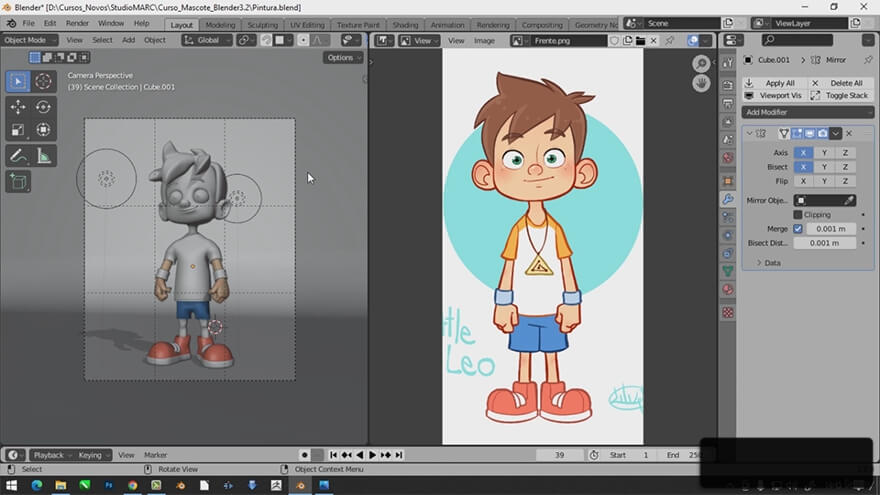The height and width of the screenshot is (495, 880).
Task: Activate the Add Cube tool
Action: point(18,181)
